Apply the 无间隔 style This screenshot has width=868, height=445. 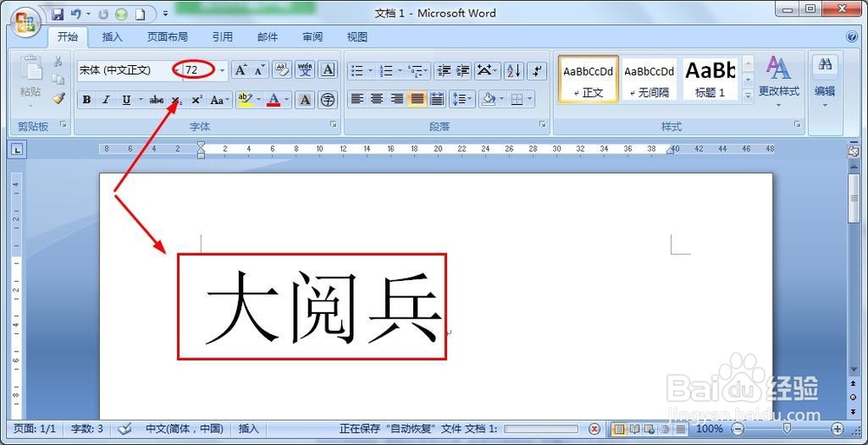(x=649, y=79)
